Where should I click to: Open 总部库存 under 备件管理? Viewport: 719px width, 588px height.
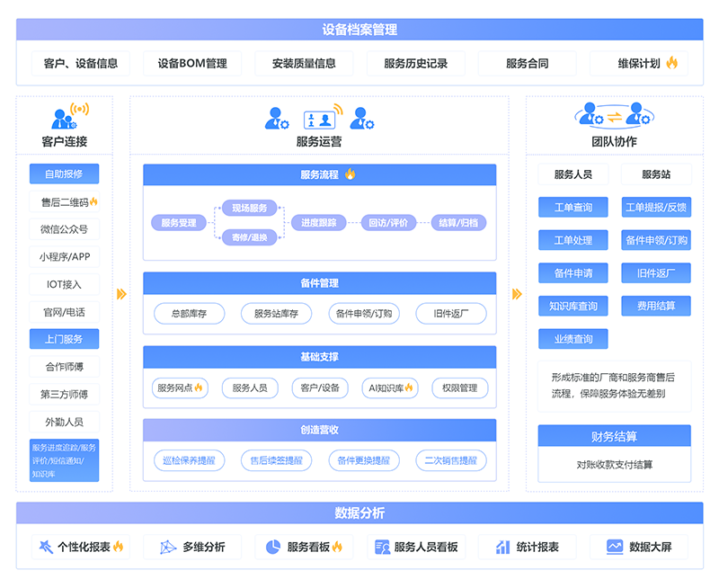190,314
